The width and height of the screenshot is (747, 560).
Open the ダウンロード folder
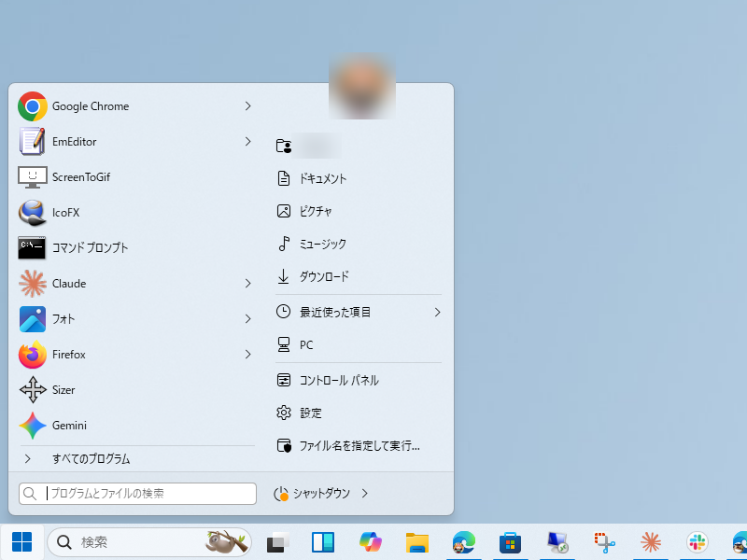pos(359,276)
